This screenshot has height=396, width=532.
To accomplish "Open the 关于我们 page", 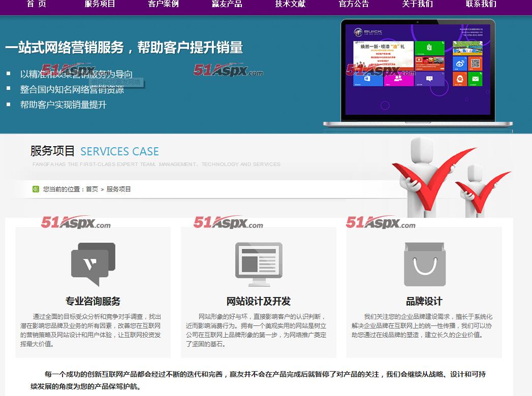I will (x=417, y=4).
